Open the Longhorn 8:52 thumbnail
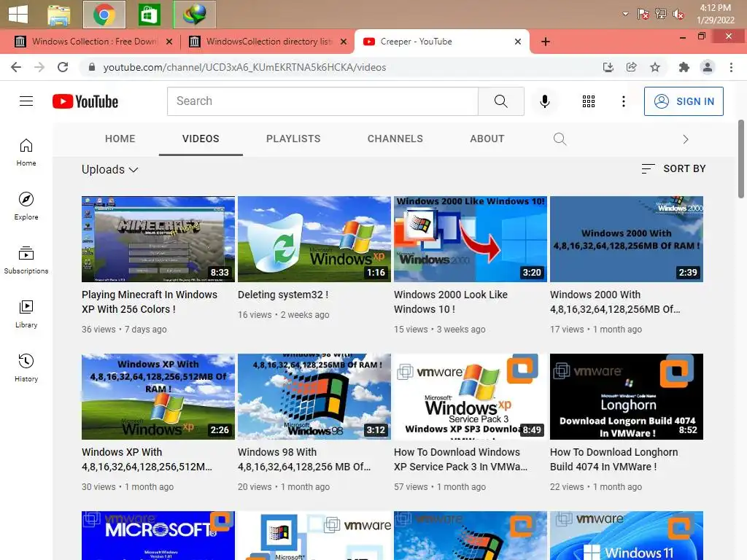The height and width of the screenshot is (560, 747). [x=627, y=397]
